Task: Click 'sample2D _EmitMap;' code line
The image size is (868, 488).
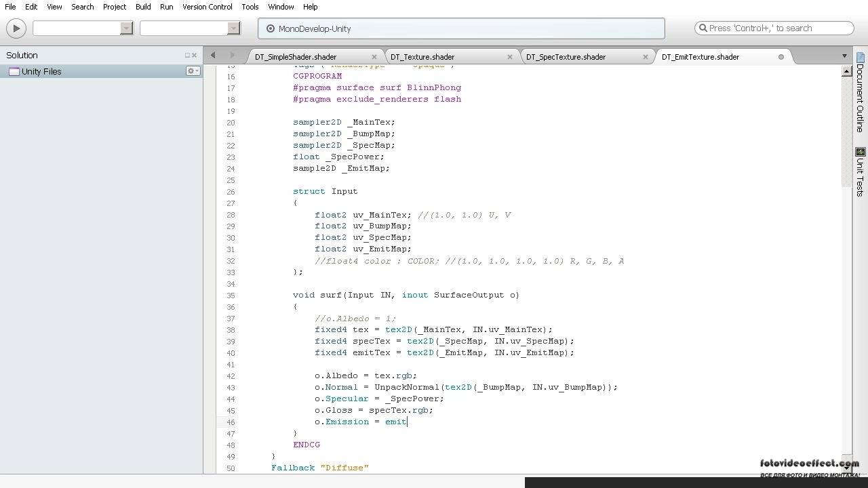Action: point(341,168)
